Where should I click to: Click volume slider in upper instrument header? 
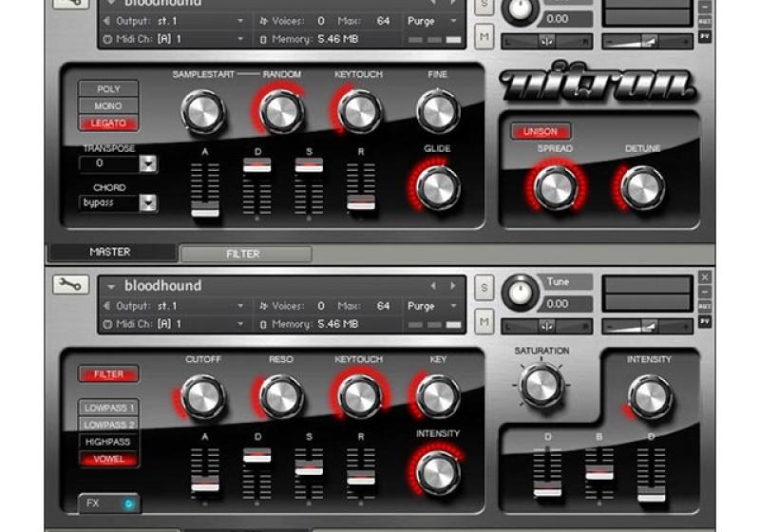point(647,42)
